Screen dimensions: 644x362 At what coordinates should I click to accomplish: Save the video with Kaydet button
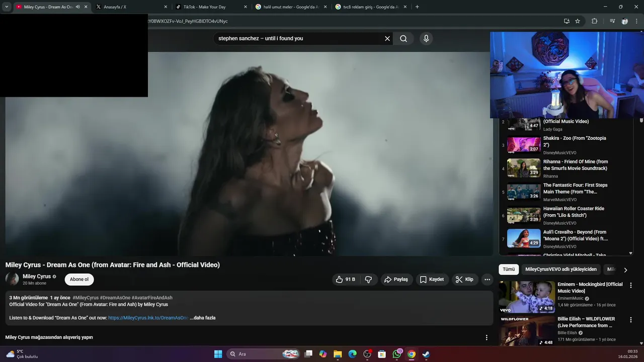tap(432, 280)
